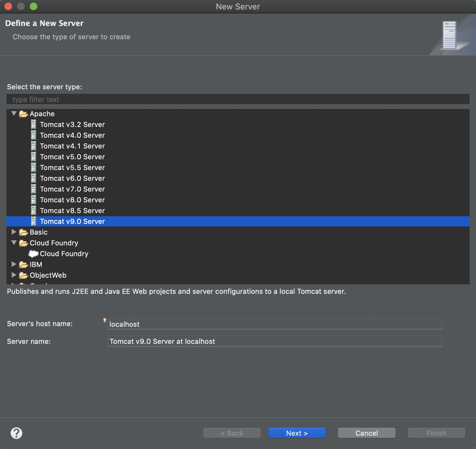The width and height of the screenshot is (476, 449).
Task: Select Tomcat v6.0 Server label
Action: click(x=72, y=178)
